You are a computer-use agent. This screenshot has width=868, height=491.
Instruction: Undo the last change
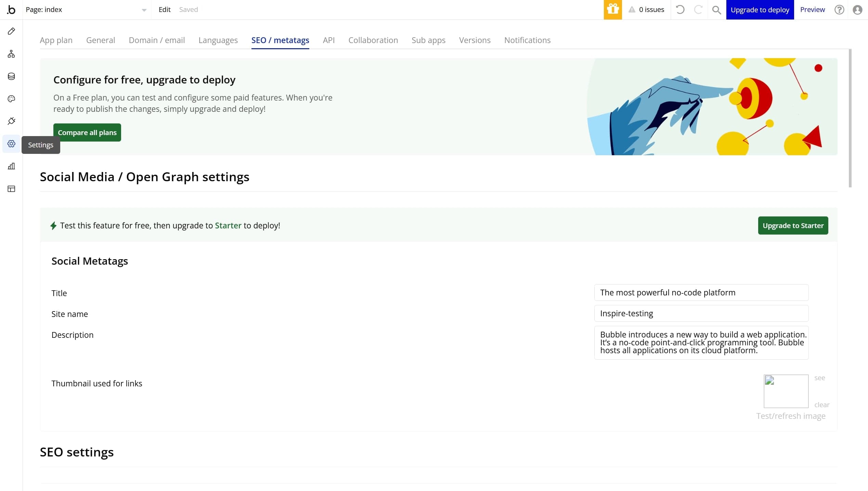tap(680, 10)
